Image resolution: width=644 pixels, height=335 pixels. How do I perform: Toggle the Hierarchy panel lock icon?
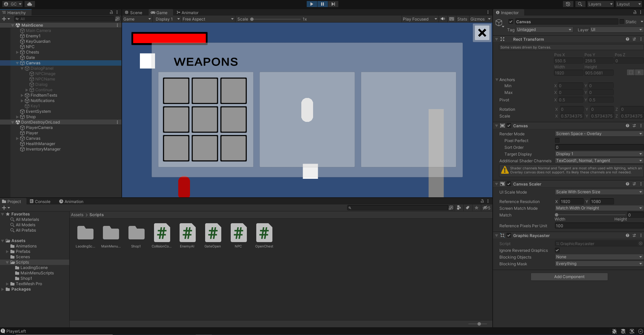point(111,12)
